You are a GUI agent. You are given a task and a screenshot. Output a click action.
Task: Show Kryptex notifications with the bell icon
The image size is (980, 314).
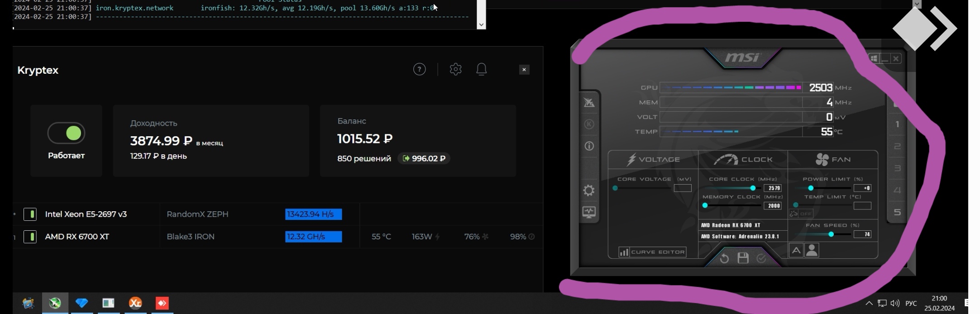coord(482,69)
